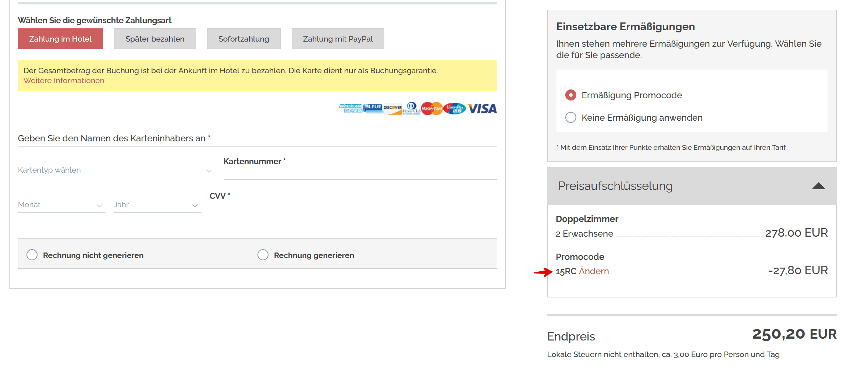The image size is (868, 367).
Task: Open the Kartentyp wählen dropdown
Action: [x=116, y=170]
